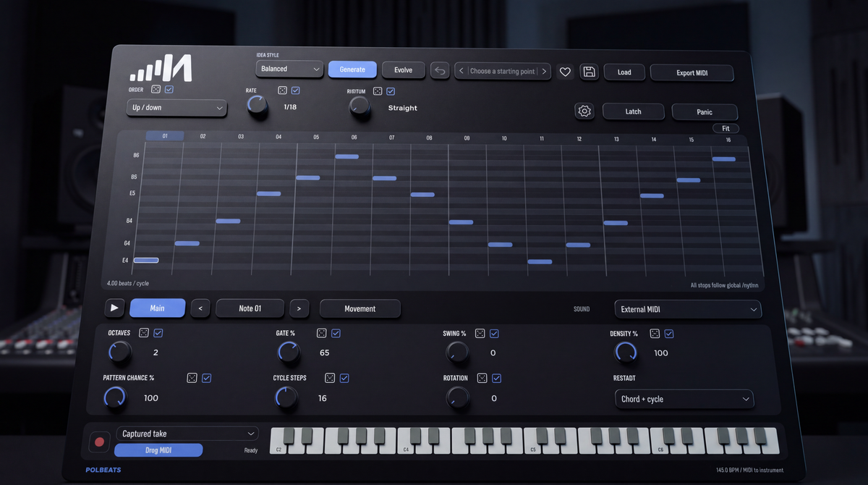
Task: Toggle the Order lock checkbox
Action: click(169, 90)
